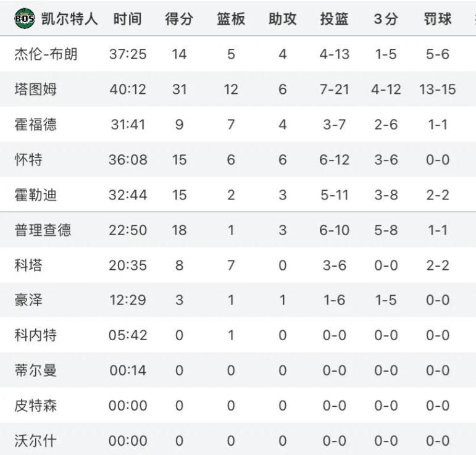Select the 篮板 column header

pyautogui.click(x=231, y=19)
